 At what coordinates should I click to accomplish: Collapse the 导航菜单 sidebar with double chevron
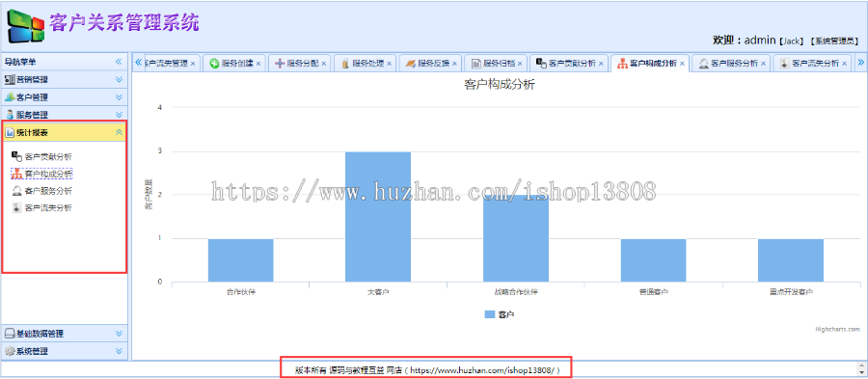[119, 62]
